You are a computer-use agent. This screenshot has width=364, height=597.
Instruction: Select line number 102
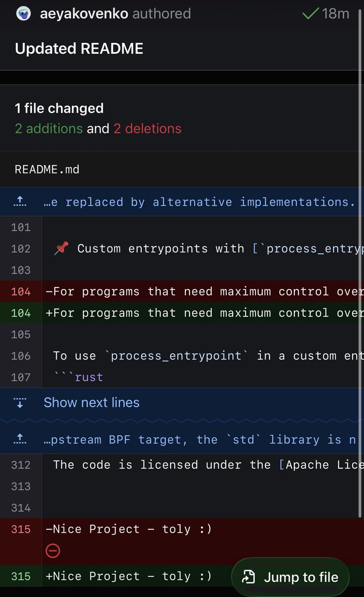click(x=20, y=248)
